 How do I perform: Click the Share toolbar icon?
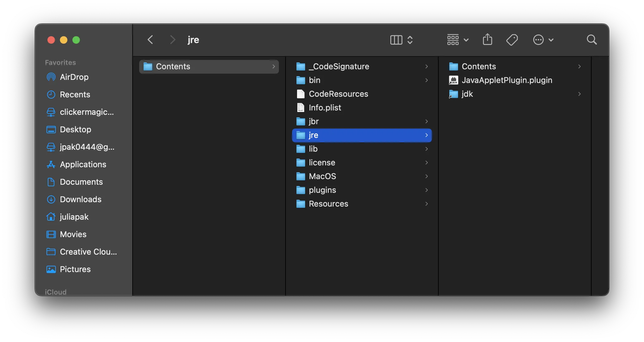point(487,40)
